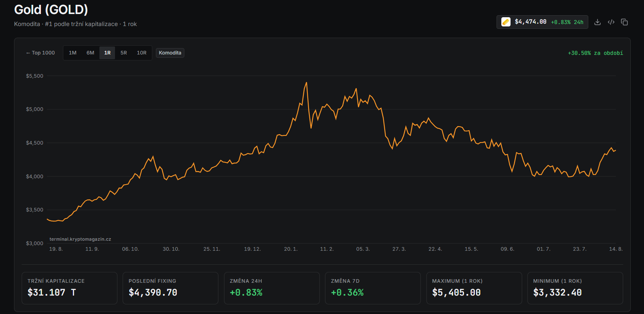This screenshot has height=314, width=644.
Task: Select the 5R time range
Action: coord(124,53)
